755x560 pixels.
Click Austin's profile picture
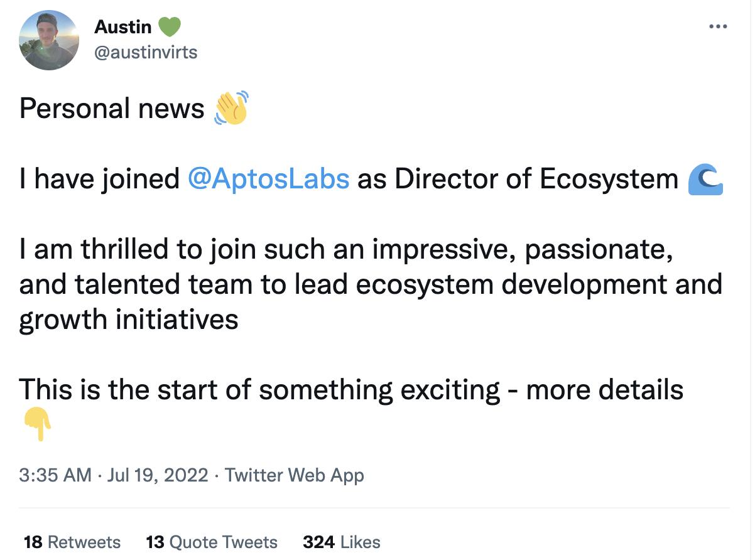tap(49, 40)
